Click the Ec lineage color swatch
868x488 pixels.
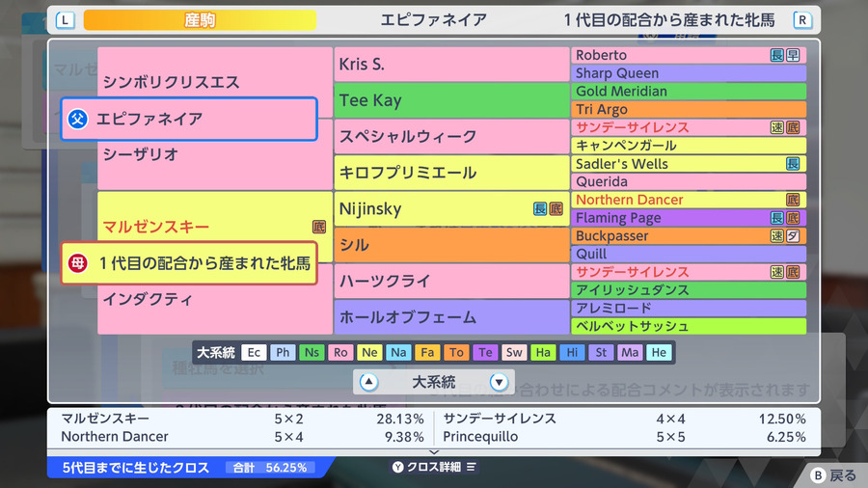(254, 352)
